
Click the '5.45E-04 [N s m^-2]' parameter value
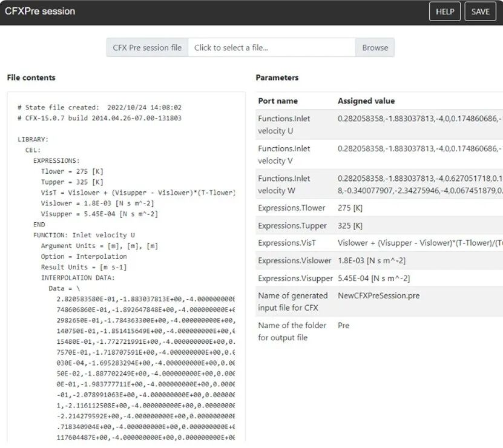[373, 278]
